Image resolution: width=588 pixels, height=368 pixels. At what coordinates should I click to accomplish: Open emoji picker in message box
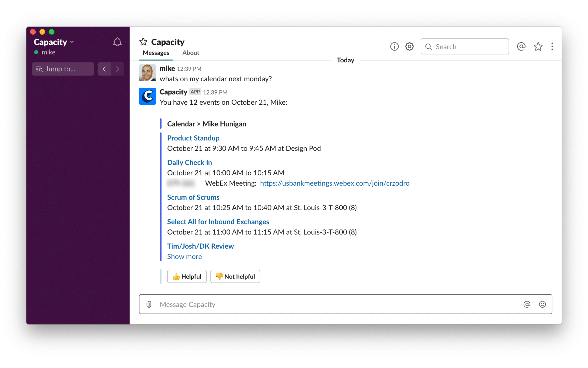pos(542,304)
